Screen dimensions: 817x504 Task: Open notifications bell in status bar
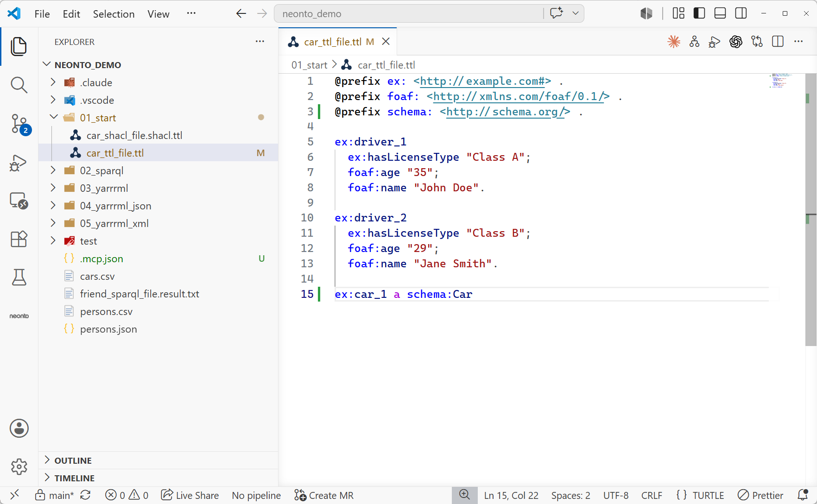(803, 495)
